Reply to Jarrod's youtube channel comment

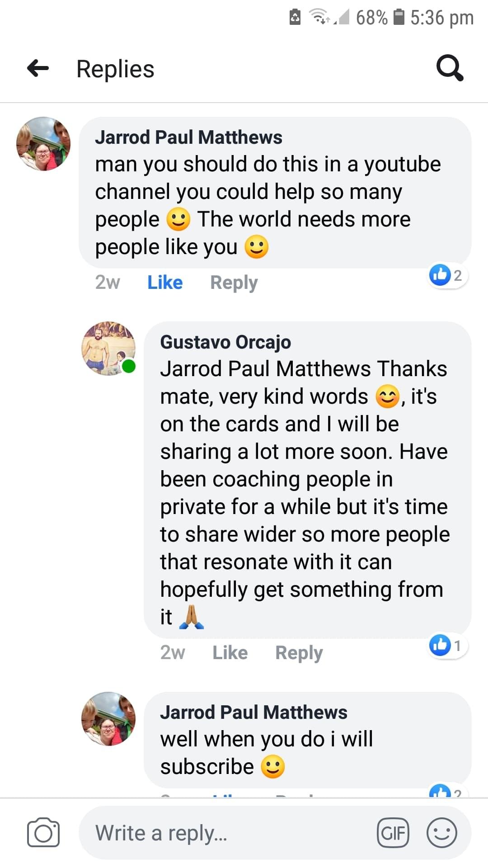(234, 283)
